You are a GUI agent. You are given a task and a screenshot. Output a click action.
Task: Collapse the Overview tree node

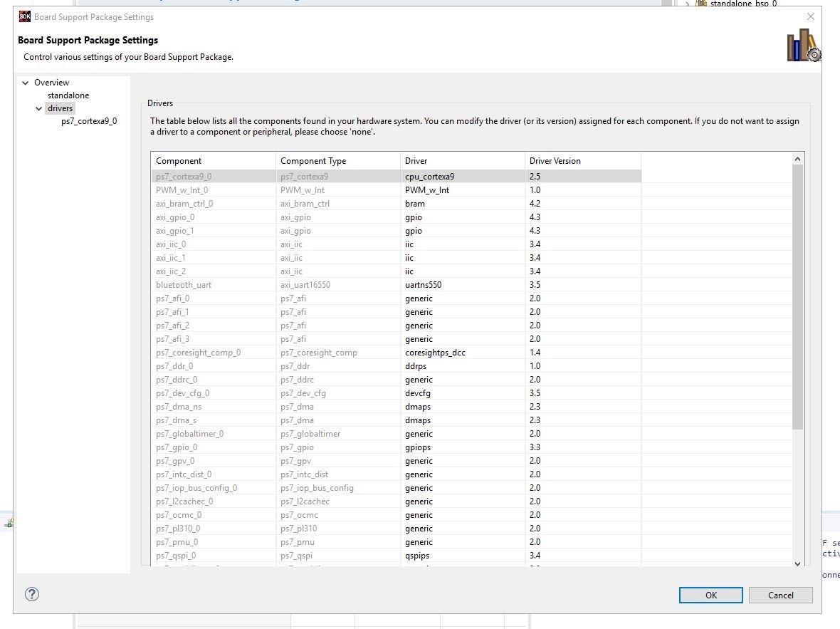click(26, 83)
